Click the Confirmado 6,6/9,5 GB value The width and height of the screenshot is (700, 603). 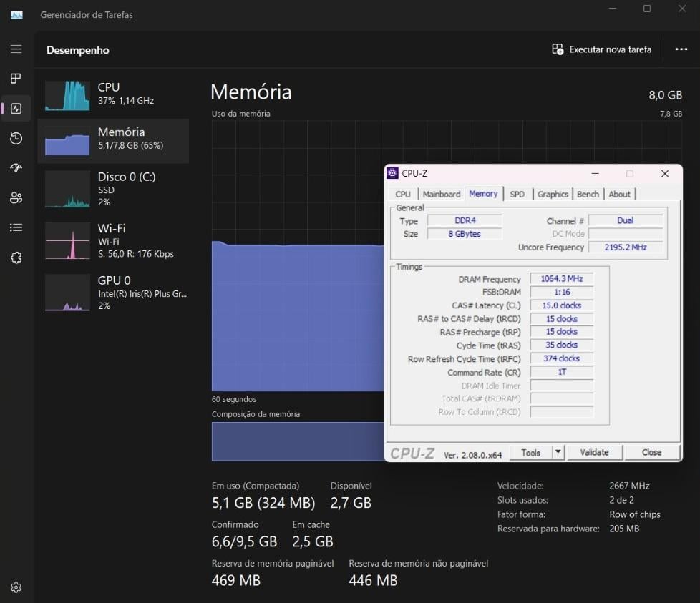pos(244,541)
